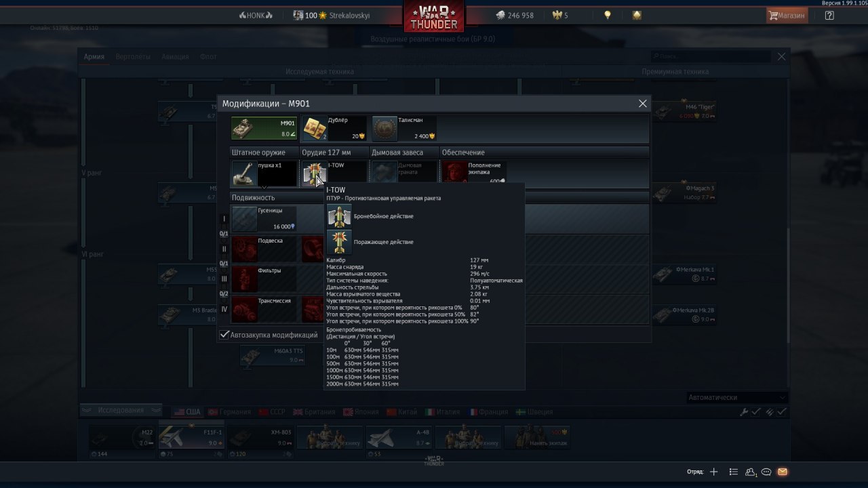Select the Швеция nation tab

pyautogui.click(x=534, y=412)
